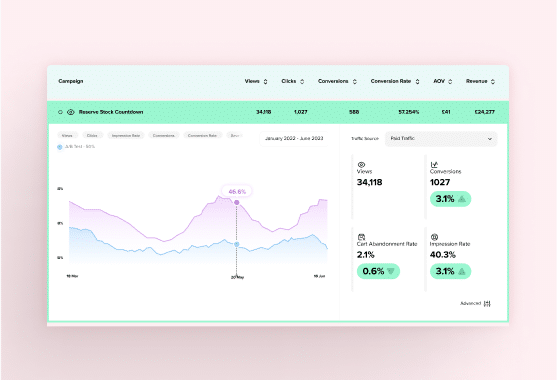Click the up triangle in Conversions badge
This screenshot has width=557, height=380.
point(462,199)
